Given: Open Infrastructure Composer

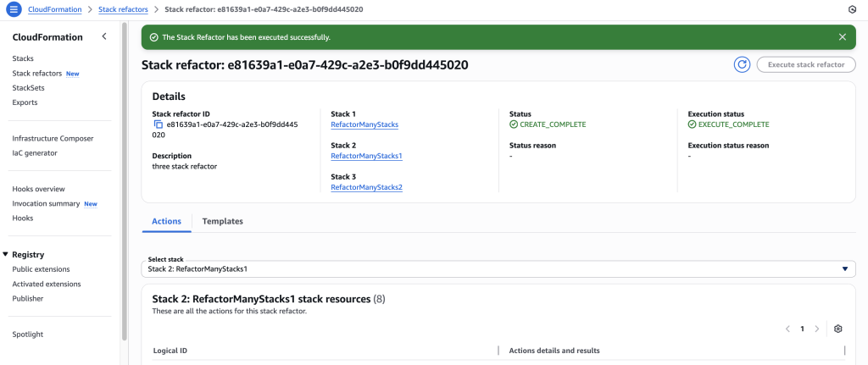Looking at the screenshot, I should tap(53, 138).
